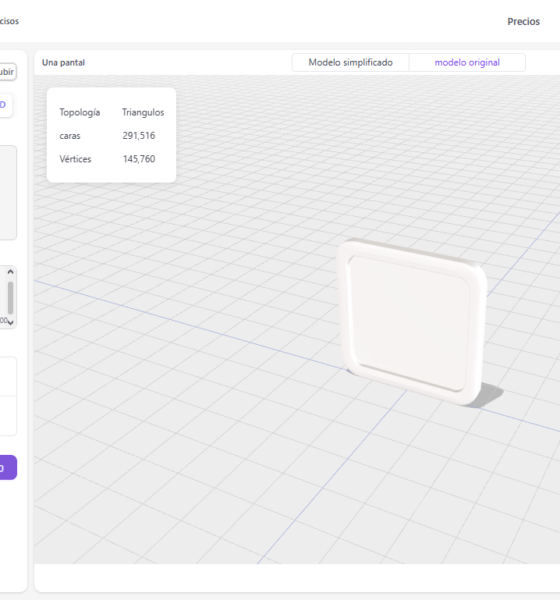The image size is (560, 600).
Task: Click the partially visible purple button
Action: (8, 467)
